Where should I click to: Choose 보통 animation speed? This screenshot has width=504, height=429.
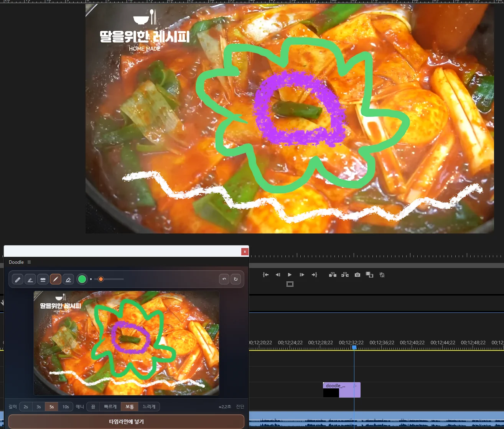point(130,407)
